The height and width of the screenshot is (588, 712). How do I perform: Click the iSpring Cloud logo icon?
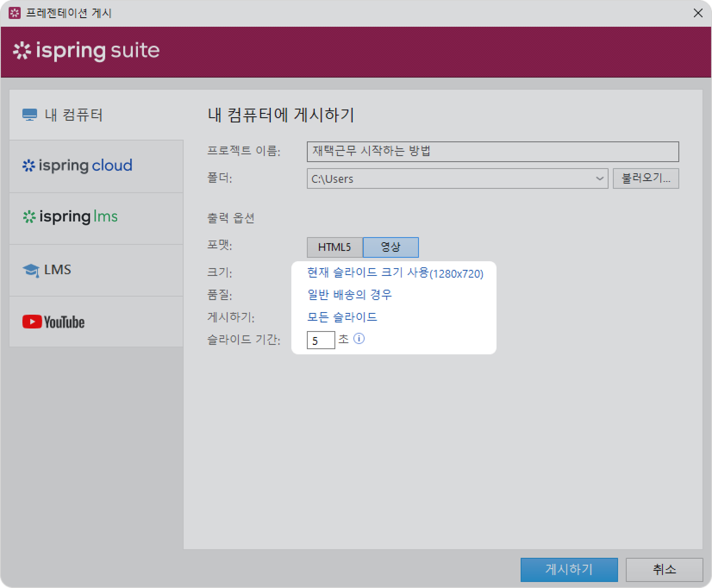click(28, 166)
